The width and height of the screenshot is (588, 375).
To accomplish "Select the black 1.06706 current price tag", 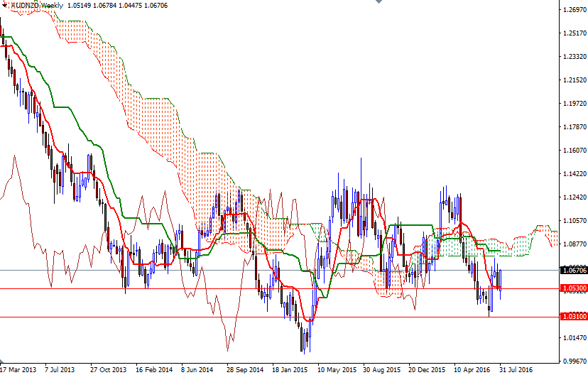I will tap(574, 270).
